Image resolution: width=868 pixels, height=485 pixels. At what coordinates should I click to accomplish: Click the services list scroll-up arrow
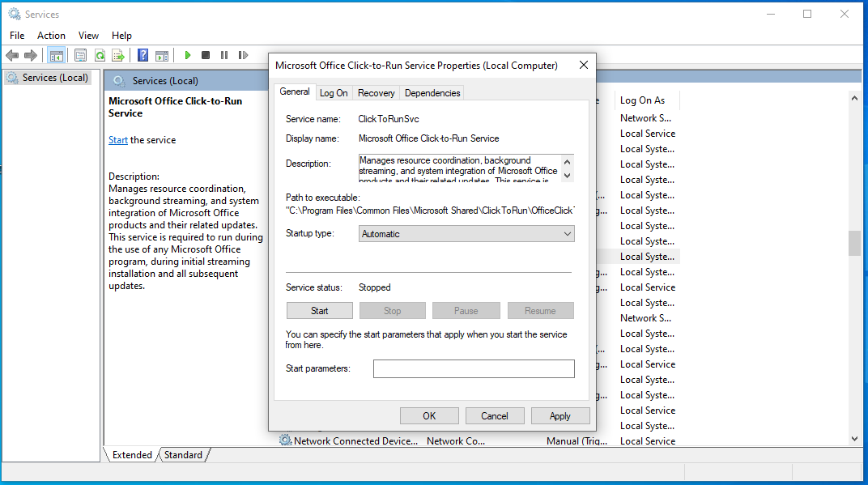(855, 99)
